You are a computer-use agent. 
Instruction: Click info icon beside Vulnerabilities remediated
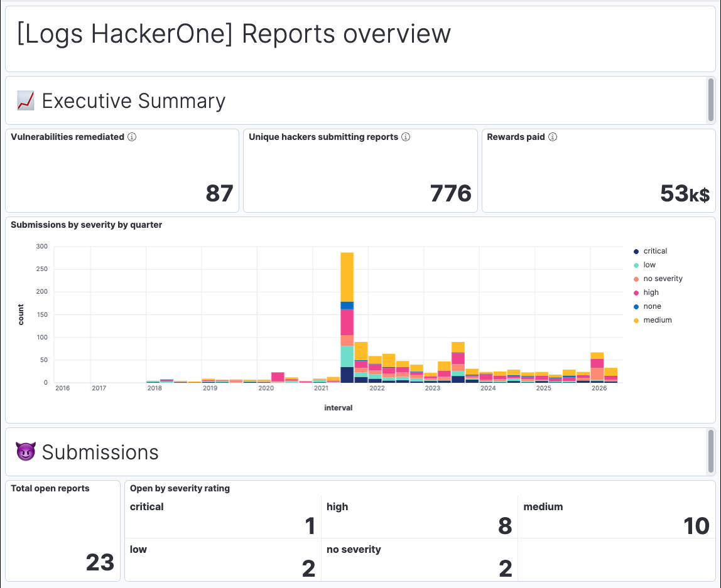(132, 137)
